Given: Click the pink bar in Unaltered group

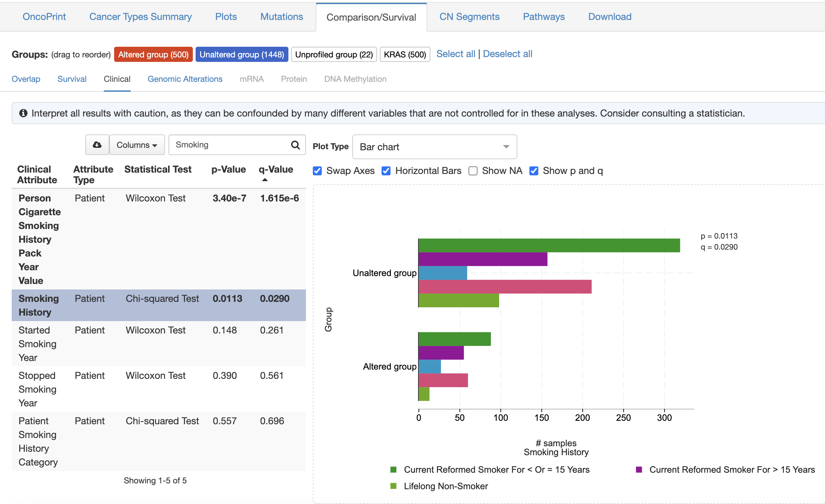Looking at the screenshot, I should (505, 287).
